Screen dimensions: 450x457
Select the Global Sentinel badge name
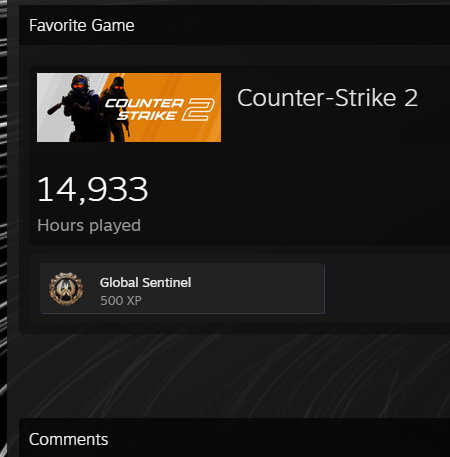[145, 283]
